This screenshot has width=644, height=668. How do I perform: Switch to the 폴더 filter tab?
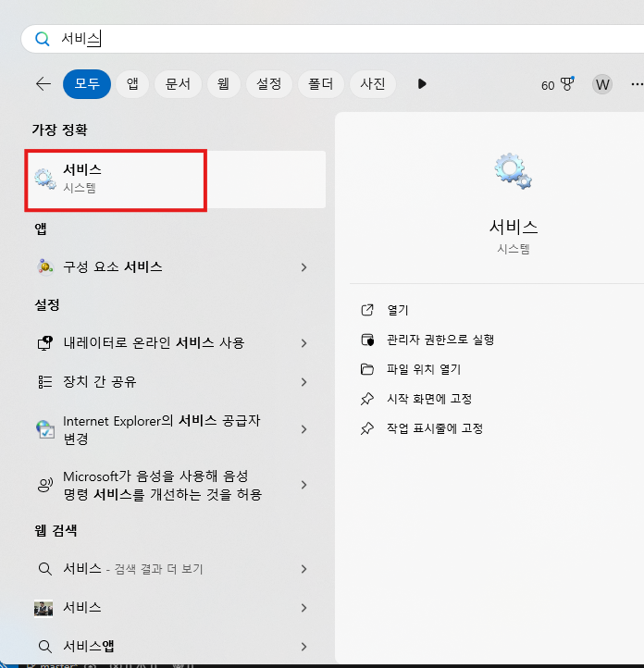[321, 84]
